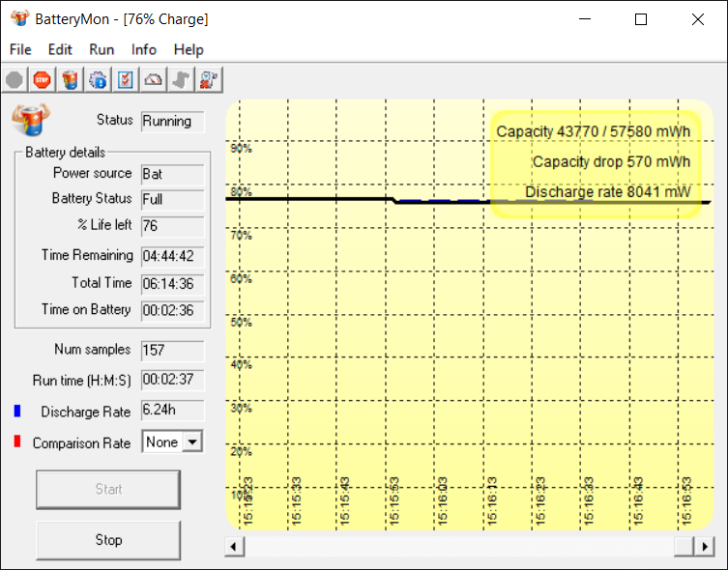This screenshot has width=728, height=570.
Task: Click the disabled Start button
Action: (108, 489)
